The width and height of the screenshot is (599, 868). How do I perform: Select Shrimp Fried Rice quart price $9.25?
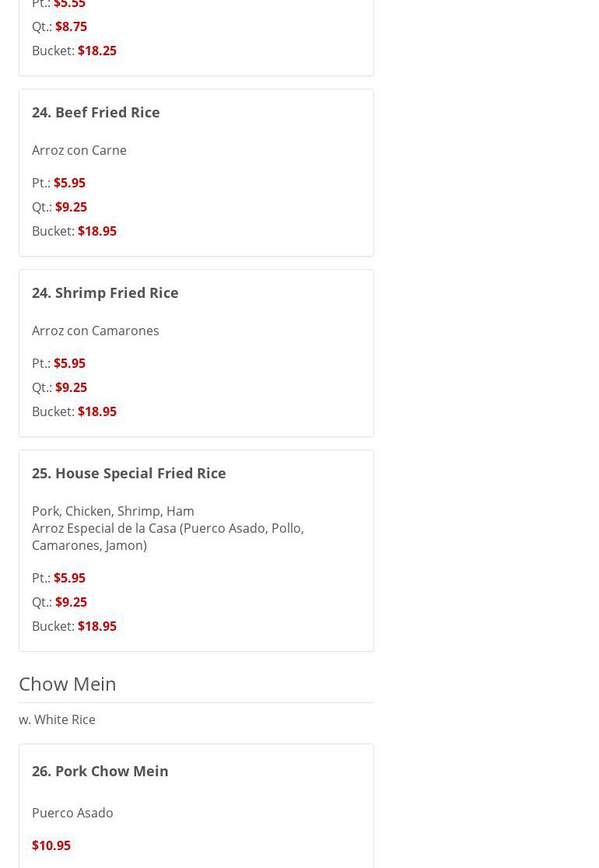pyautogui.click(x=71, y=387)
